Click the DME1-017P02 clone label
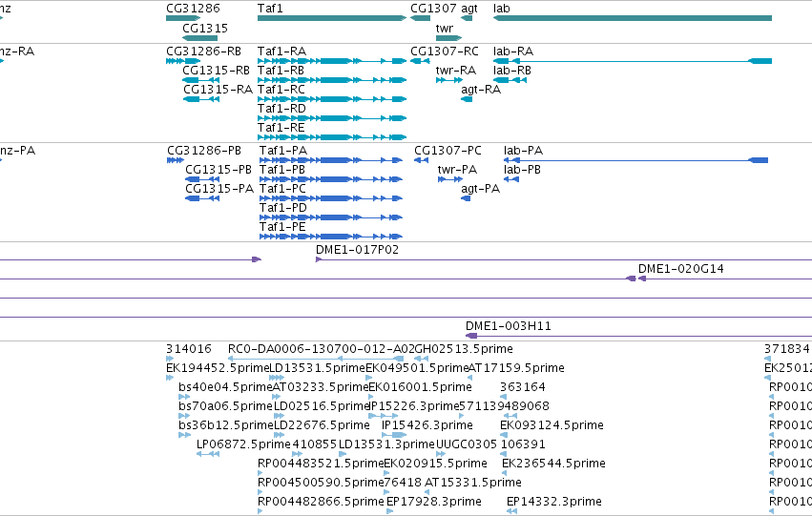 click(x=357, y=250)
